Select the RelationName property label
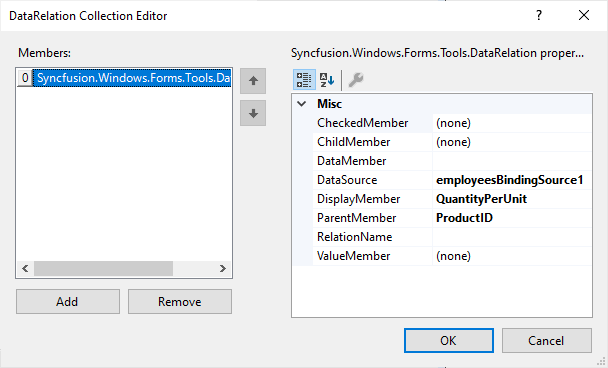Screen dimensions: 608x368 (x=354, y=237)
